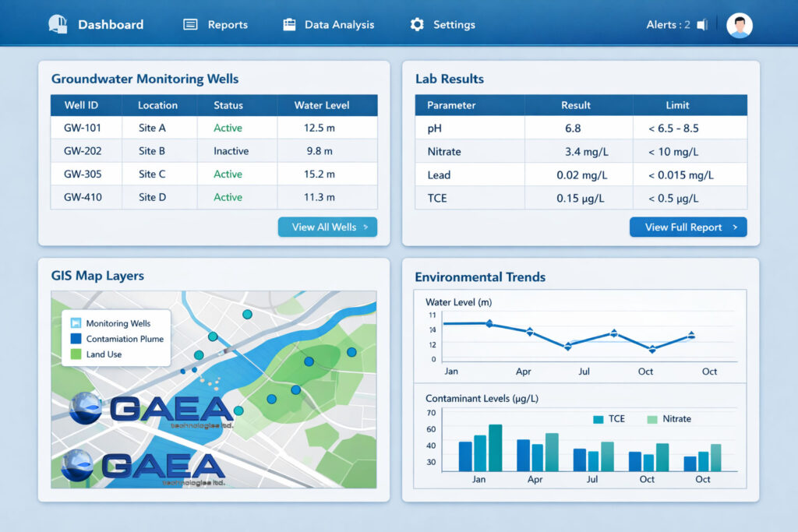Click the Nitrate parameter row label
Screen dimensions: 798x532
[x=444, y=152]
